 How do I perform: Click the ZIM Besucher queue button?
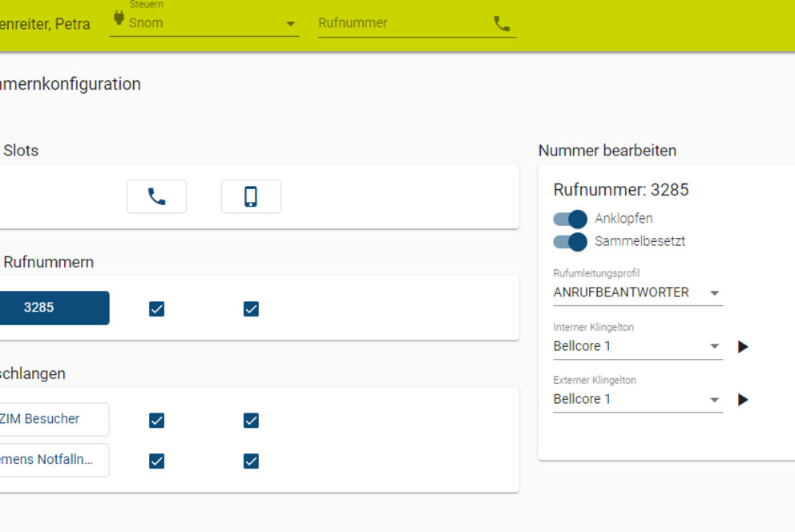(54, 419)
